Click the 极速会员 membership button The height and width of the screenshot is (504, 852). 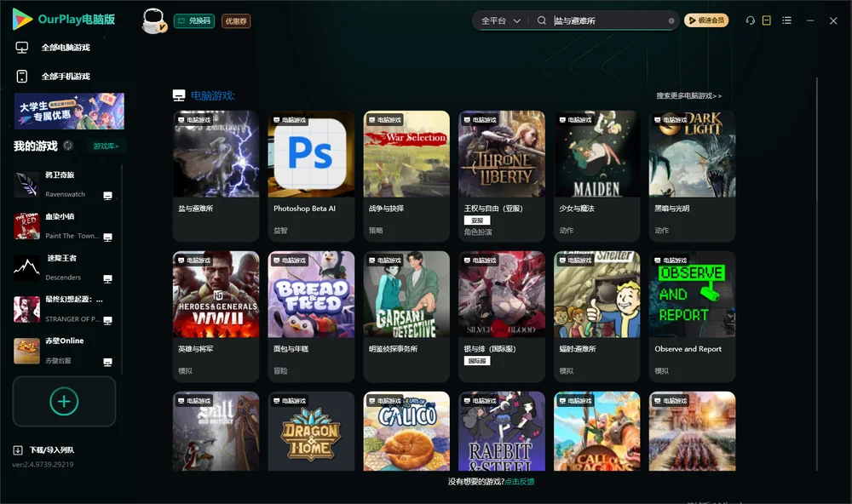[x=705, y=20]
